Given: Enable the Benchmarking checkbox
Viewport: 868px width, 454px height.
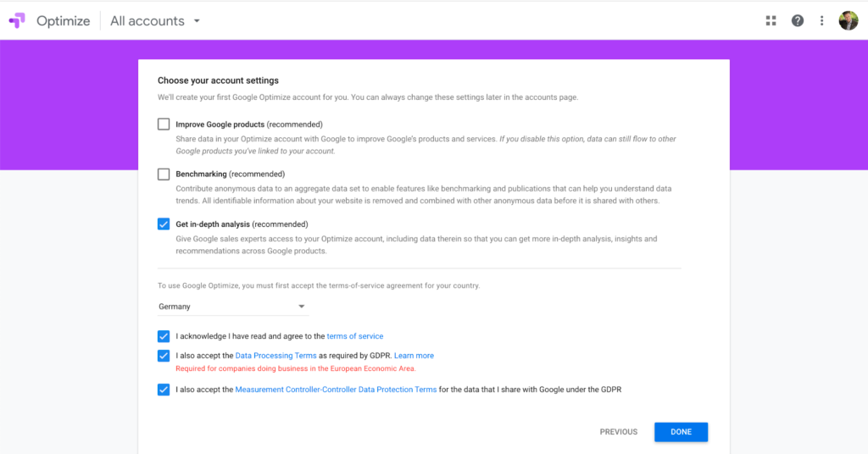Looking at the screenshot, I should click(x=164, y=174).
